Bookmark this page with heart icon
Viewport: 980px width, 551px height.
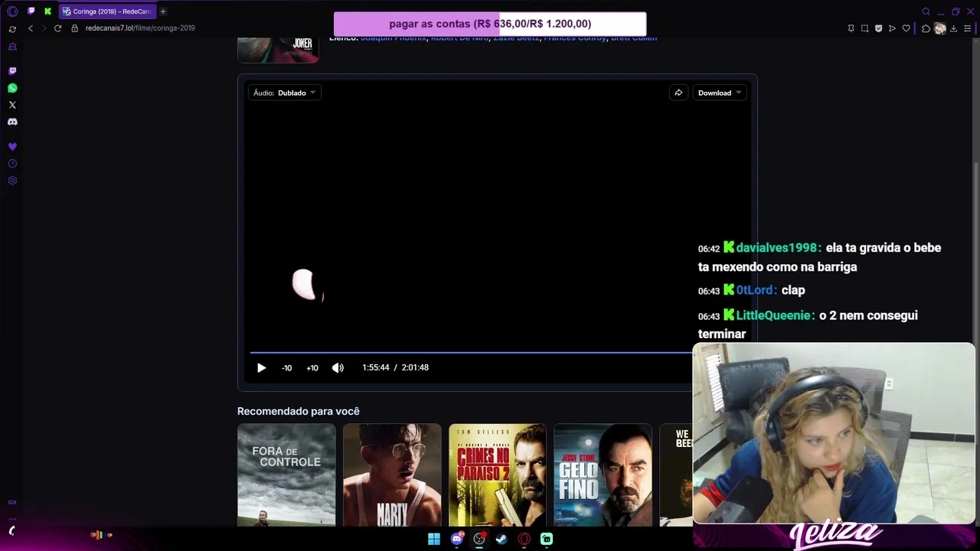pos(906,28)
